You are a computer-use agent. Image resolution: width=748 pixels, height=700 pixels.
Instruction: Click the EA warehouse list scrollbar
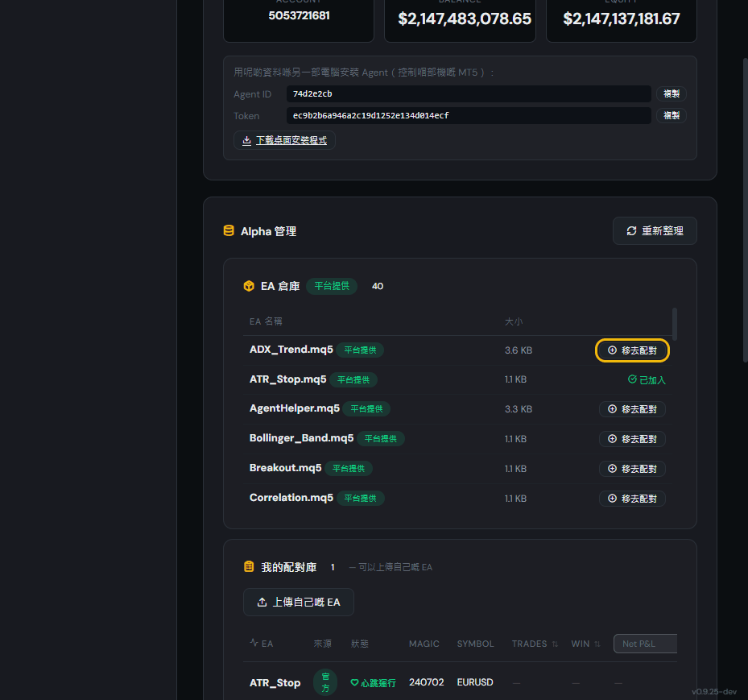click(x=675, y=324)
